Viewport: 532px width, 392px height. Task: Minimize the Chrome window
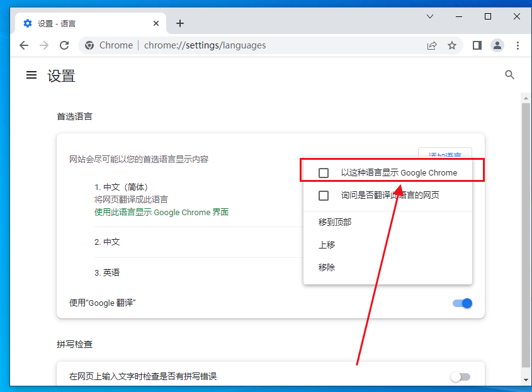[x=459, y=16]
